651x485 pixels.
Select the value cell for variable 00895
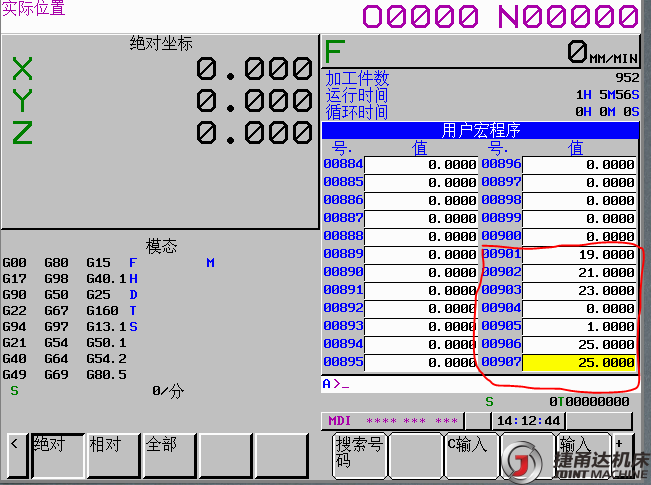421,362
